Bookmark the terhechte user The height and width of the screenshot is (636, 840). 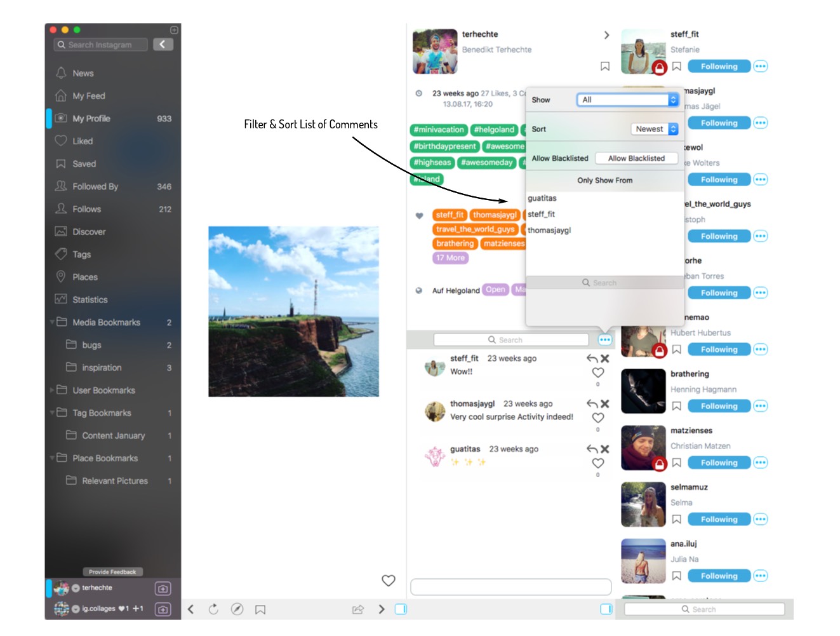[605, 66]
